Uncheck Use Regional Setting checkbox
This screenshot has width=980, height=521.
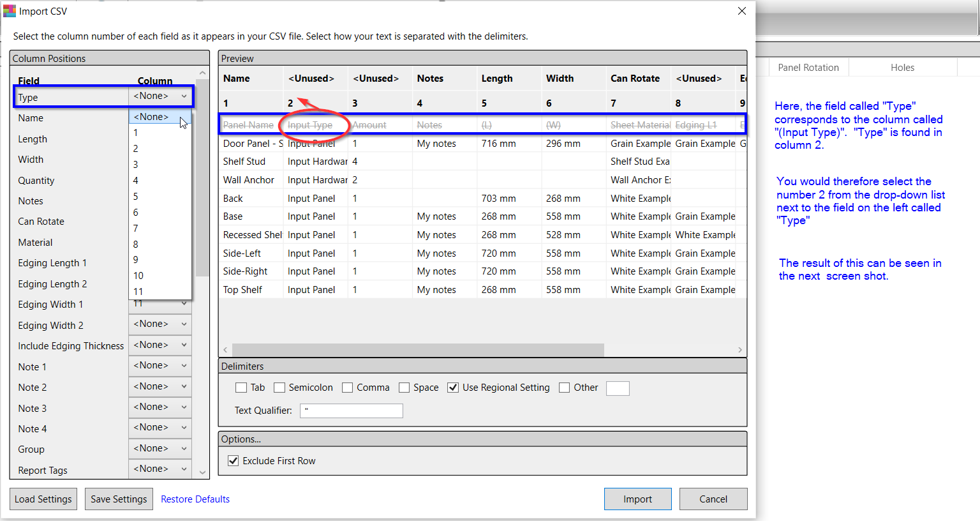click(x=453, y=388)
